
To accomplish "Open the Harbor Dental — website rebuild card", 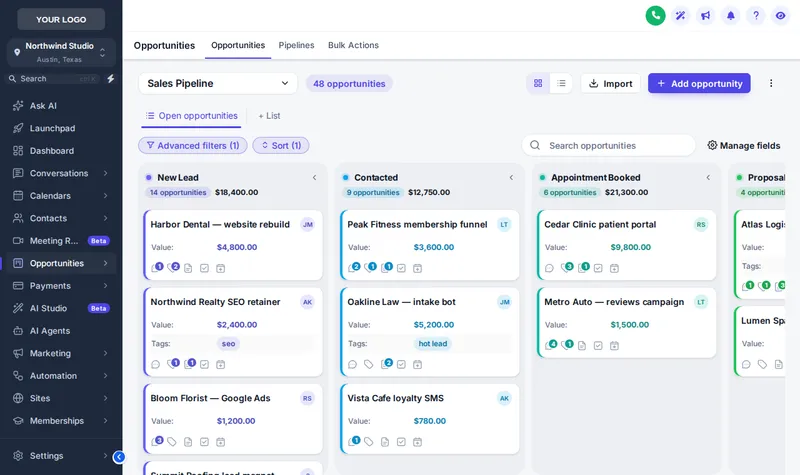I will pyautogui.click(x=233, y=245).
